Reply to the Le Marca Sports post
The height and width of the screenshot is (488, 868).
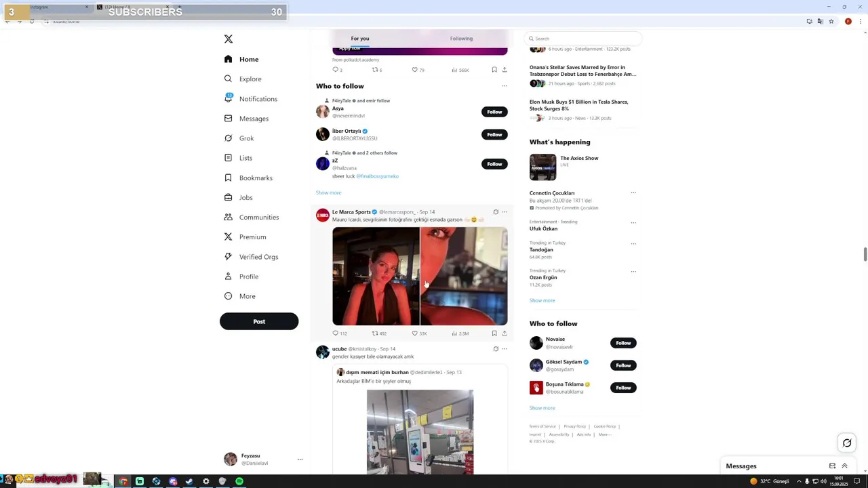(339, 333)
